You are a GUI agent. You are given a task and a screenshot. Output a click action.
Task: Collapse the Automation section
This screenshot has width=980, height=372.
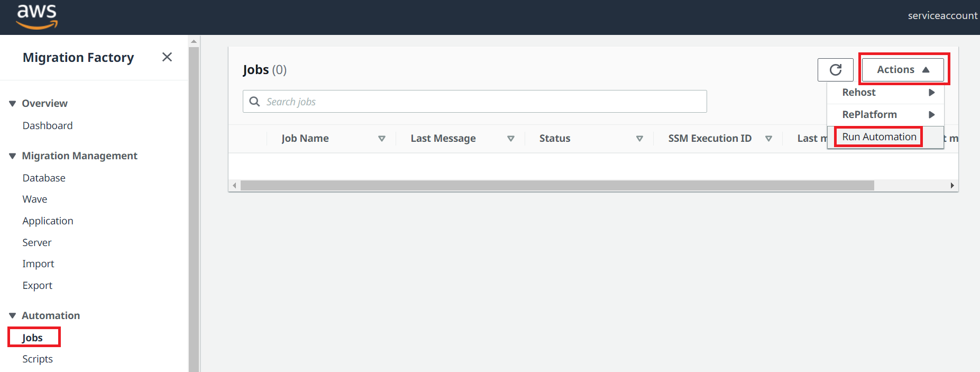(13, 316)
